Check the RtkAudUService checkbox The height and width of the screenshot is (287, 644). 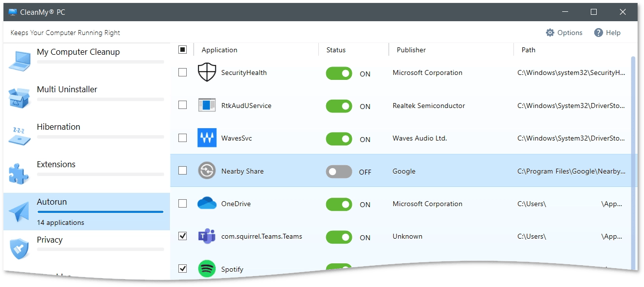[183, 105]
